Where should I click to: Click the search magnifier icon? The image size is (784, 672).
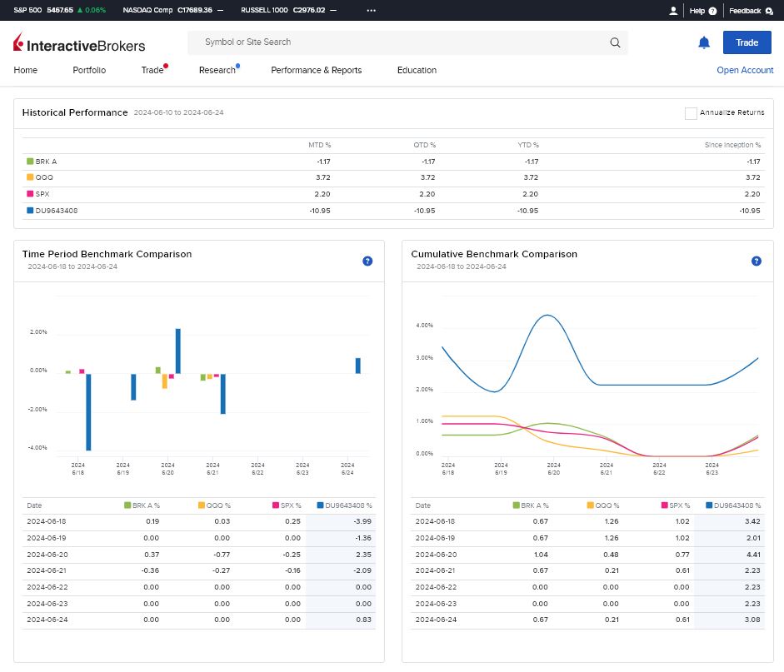(x=615, y=42)
